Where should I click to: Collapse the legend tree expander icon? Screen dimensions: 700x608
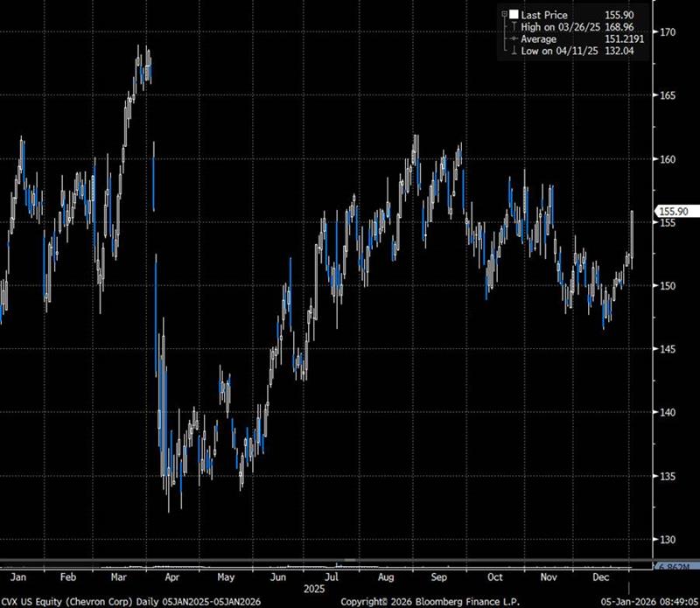point(505,14)
